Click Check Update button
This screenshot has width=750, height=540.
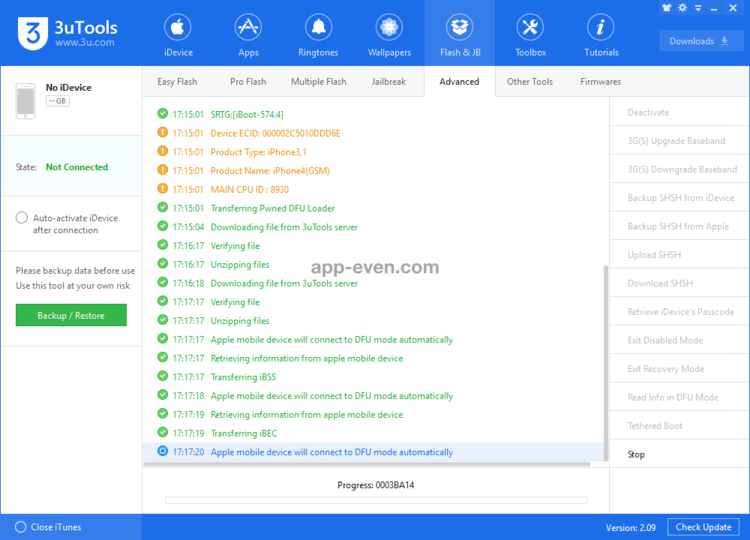tap(703, 527)
